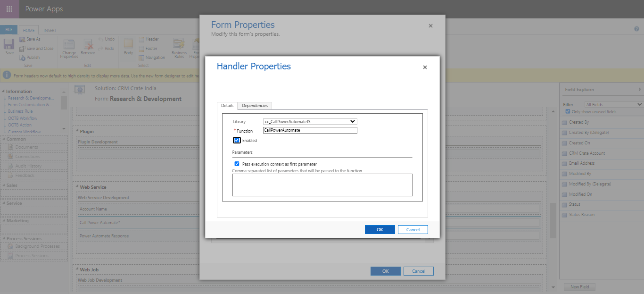Switch to the Dependencies tab
Viewport: 644px width, 294px height.
[x=255, y=105]
